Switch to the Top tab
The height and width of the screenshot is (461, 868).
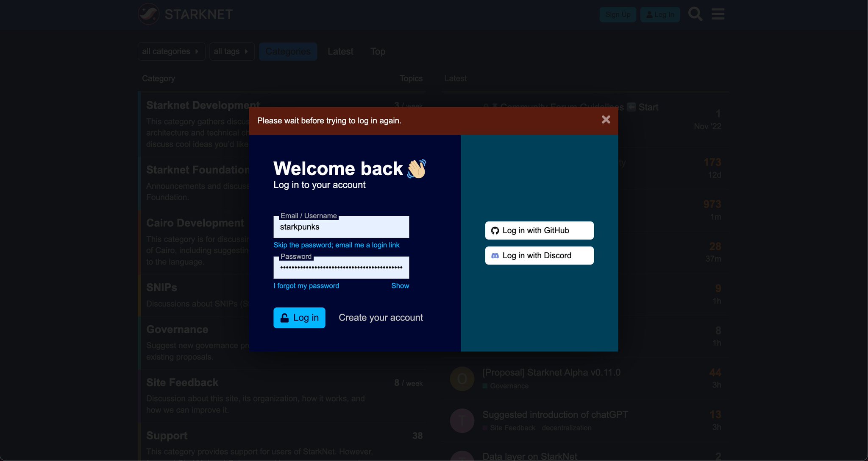tap(378, 51)
